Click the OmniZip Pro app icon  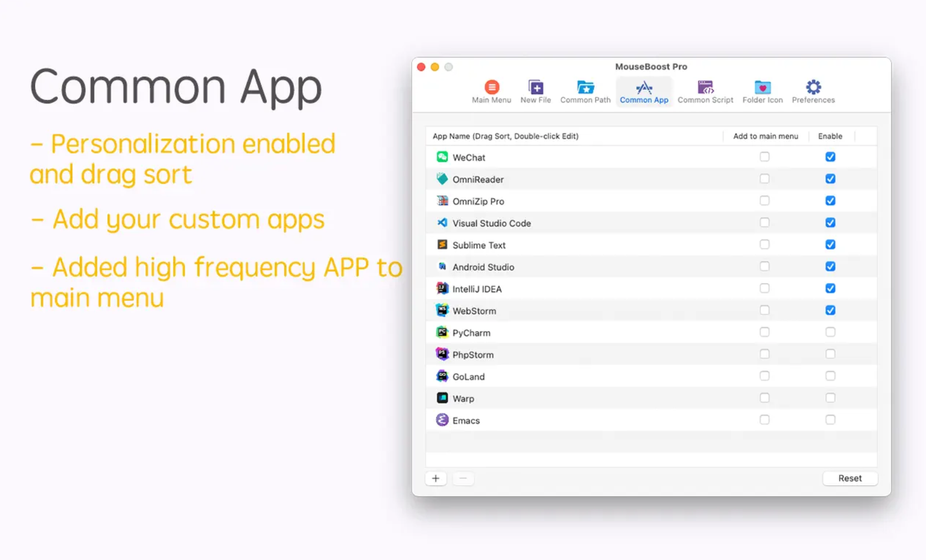[x=442, y=201]
